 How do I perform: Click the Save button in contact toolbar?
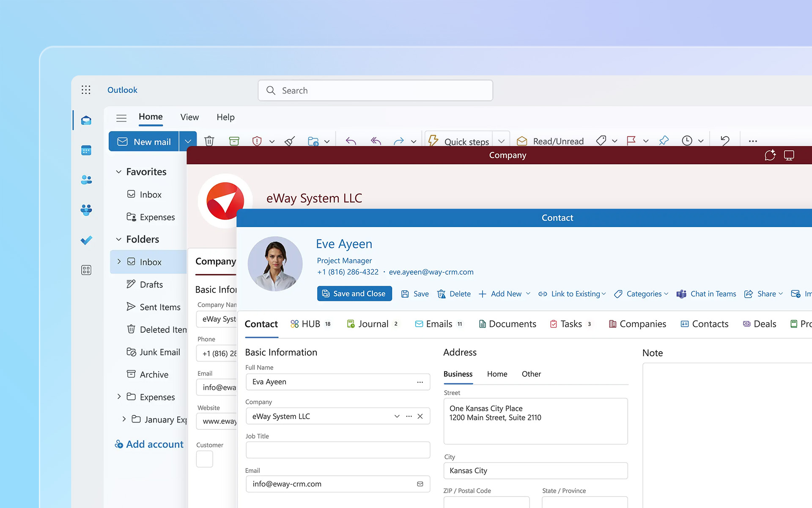click(415, 294)
